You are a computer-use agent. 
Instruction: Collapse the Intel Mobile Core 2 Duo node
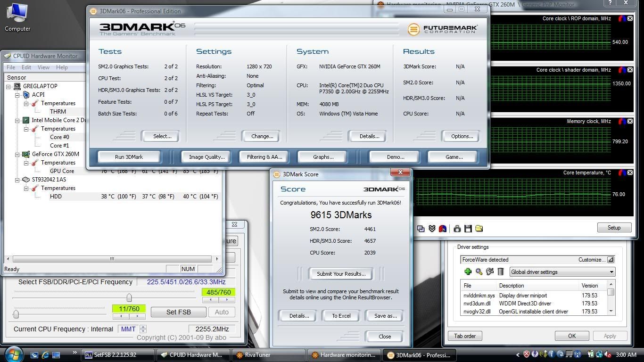(17, 120)
